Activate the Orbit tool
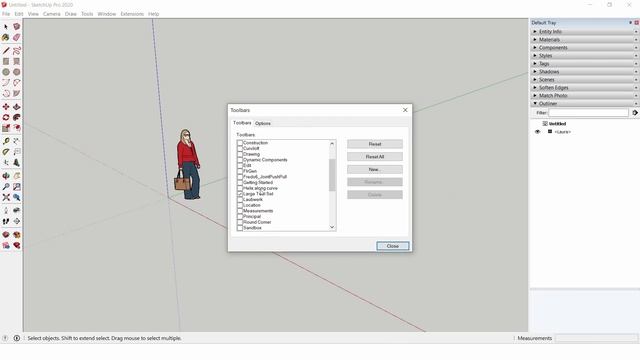 [6, 176]
